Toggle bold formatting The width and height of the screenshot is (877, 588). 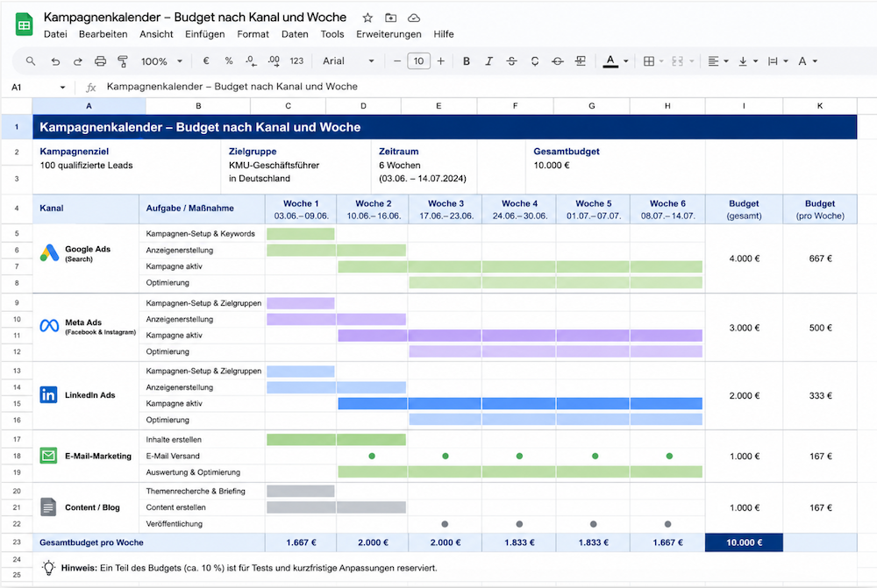coord(466,61)
